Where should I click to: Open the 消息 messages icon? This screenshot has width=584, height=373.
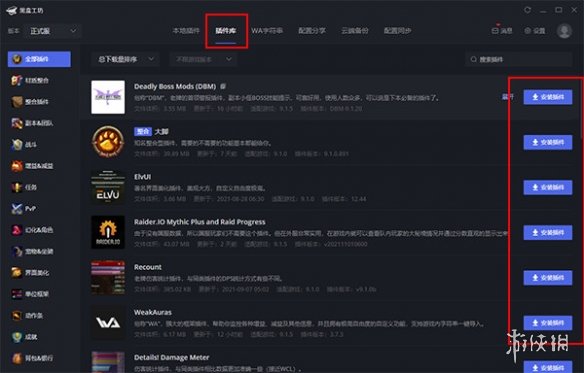click(x=502, y=31)
